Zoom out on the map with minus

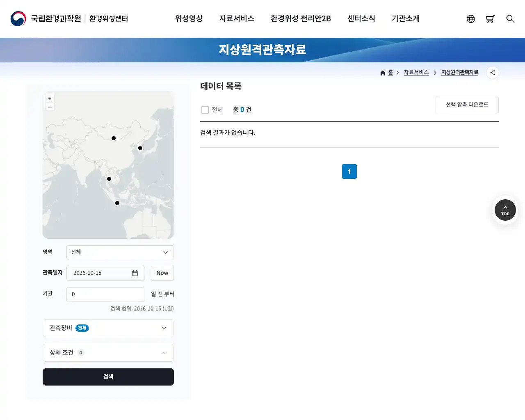coord(50,107)
